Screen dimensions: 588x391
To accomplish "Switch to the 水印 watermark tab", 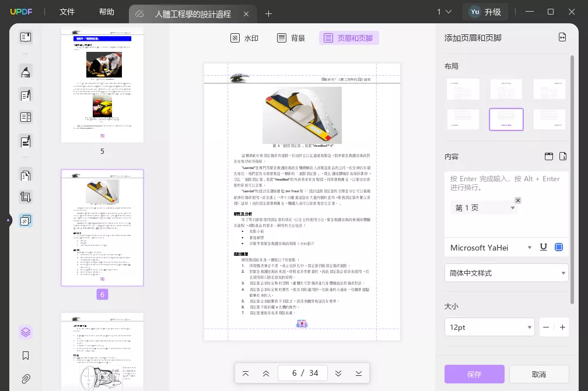I will coord(244,38).
